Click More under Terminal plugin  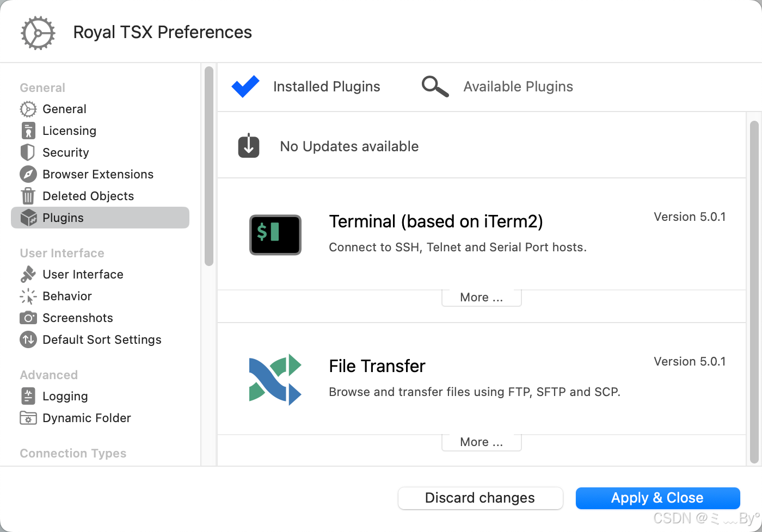click(481, 297)
